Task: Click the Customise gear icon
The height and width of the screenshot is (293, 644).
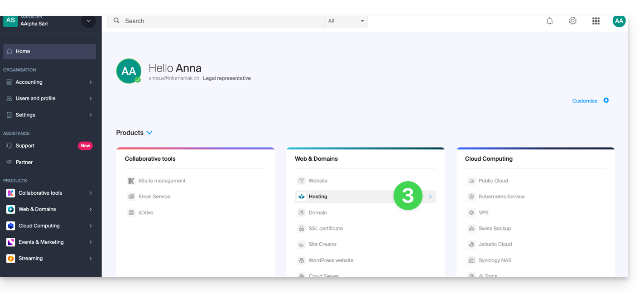Action: point(606,101)
